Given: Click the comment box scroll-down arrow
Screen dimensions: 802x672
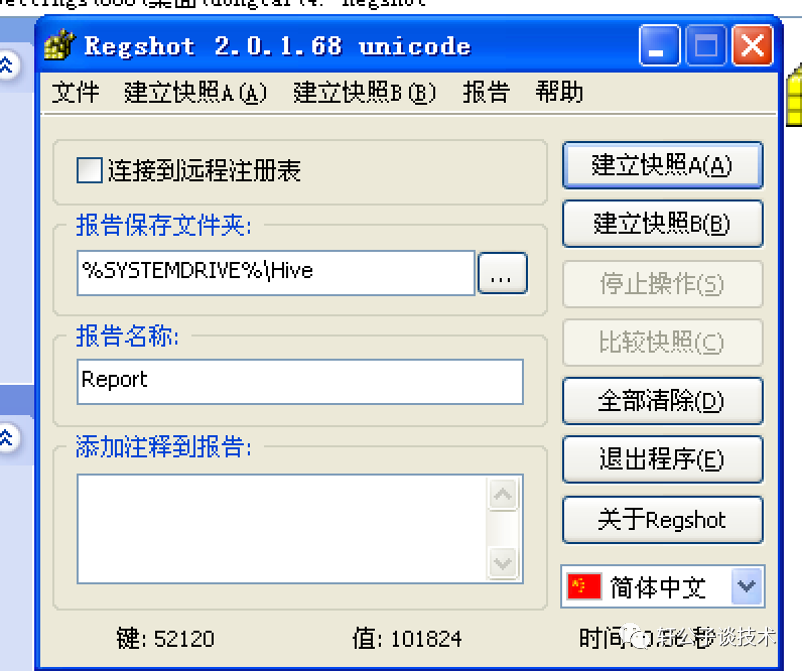Looking at the screenshot, I should tap(503, 563).
